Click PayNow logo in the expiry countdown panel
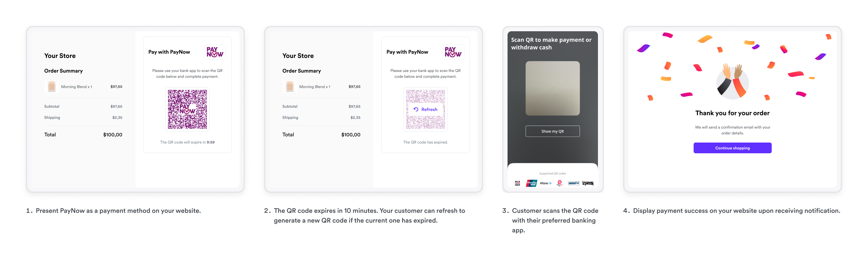Image resolution: width=868 pixels, height=261 pixels. tap(215, 52)
